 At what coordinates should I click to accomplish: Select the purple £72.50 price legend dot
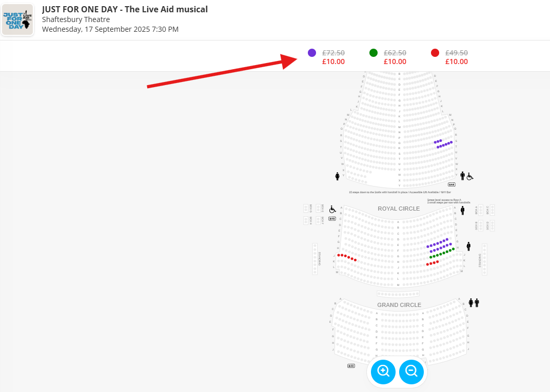(x=312, y=53)
